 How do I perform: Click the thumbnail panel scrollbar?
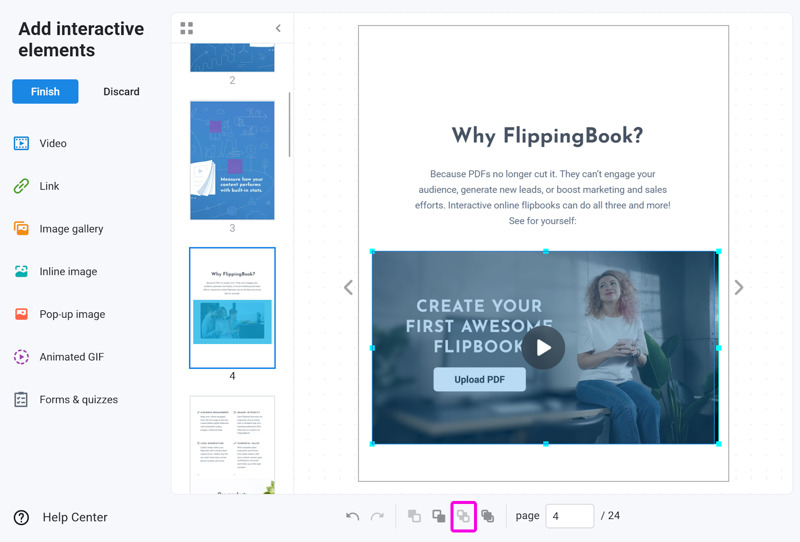click(289, 124)
